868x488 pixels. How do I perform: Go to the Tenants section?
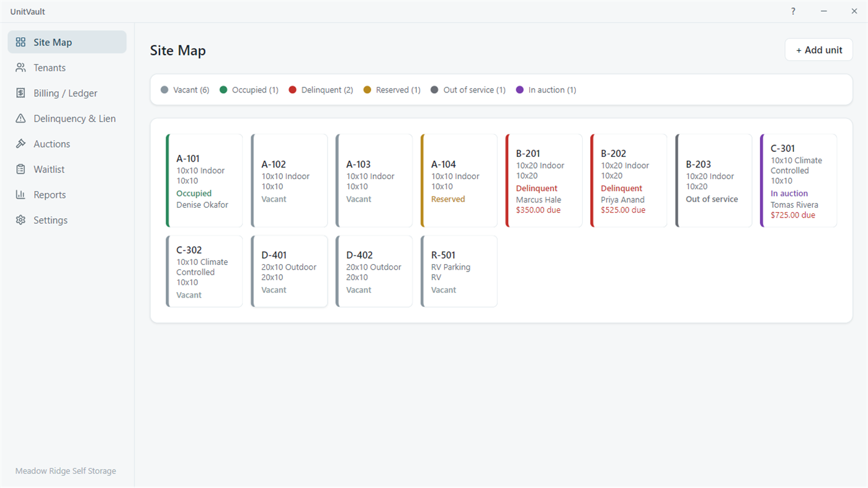[x=67, y=68]
